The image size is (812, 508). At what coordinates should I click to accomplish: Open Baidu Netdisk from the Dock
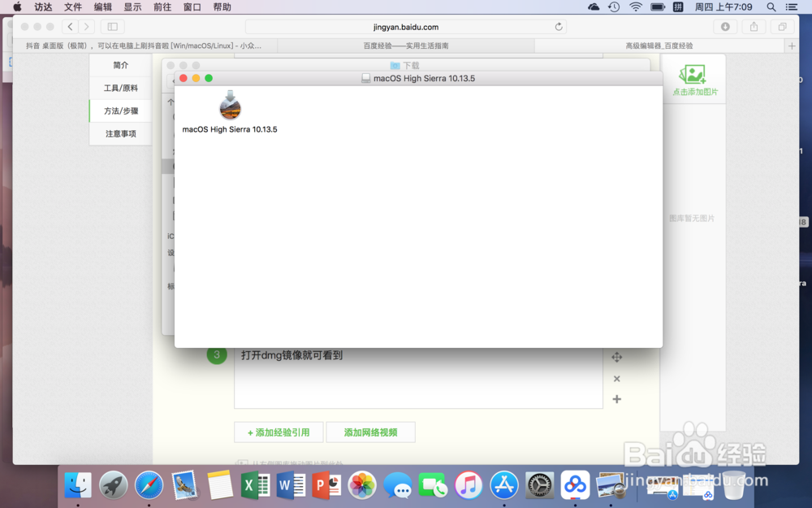(575, 486)
